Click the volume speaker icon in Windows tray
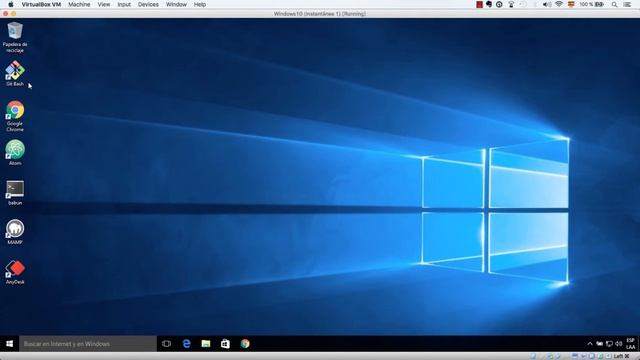Image resolution: width=640 pixels, height=360 pixels. pyautogui.click(x=618, y=344)
